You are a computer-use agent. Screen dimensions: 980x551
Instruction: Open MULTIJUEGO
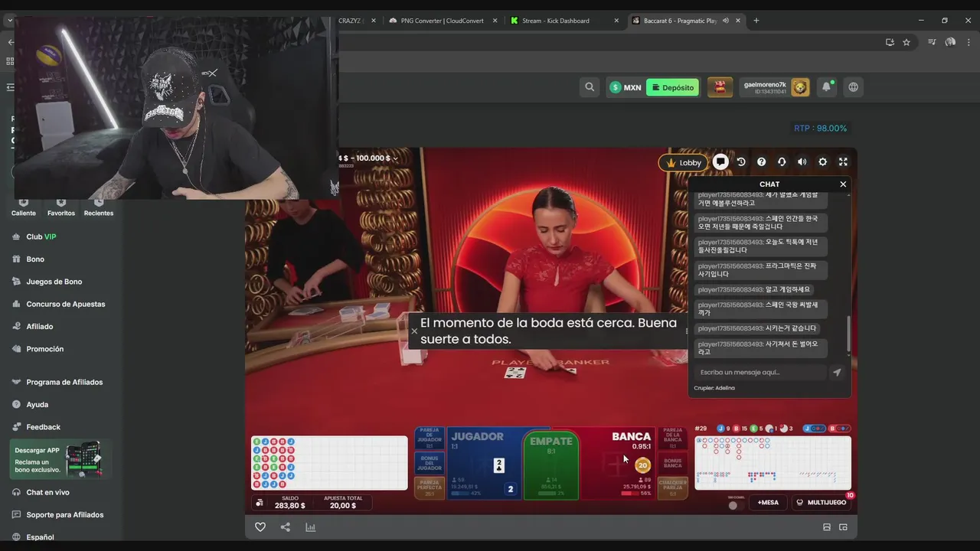[821, 503]
